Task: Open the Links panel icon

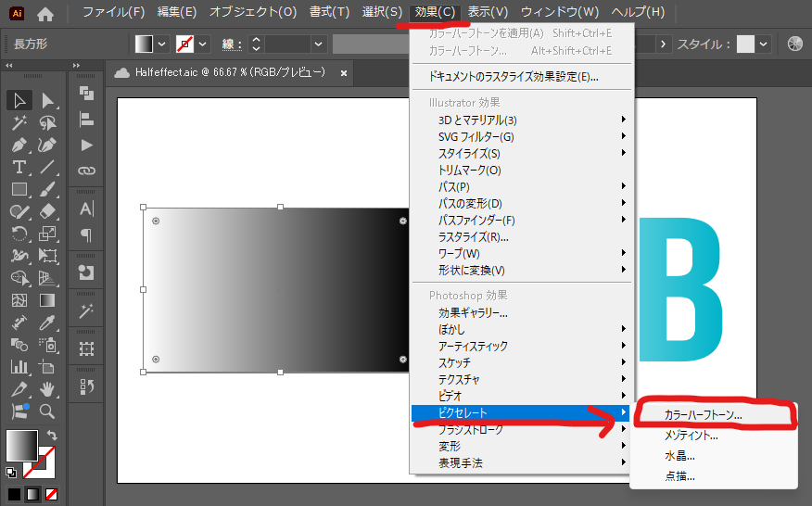Action: pos(86,171)
